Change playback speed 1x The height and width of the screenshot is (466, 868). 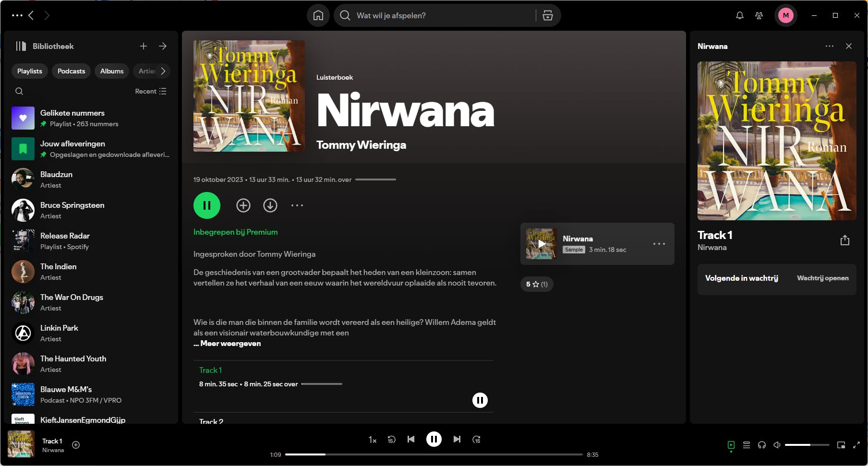click(373, 440)
